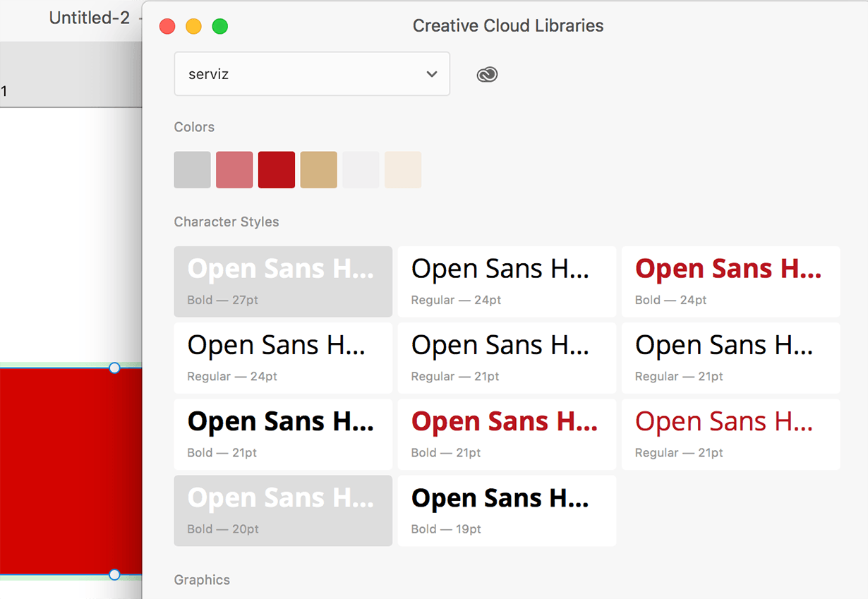868x599 pixels.
Task: Pick the pink color swatch
Action: coord(234,170)
